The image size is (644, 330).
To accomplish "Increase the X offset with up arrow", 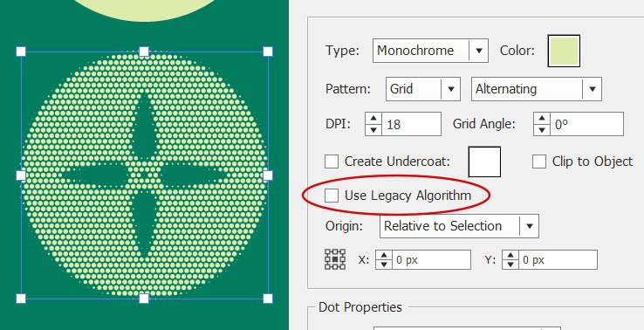I will pyautogui.click(x=383, y=255).
